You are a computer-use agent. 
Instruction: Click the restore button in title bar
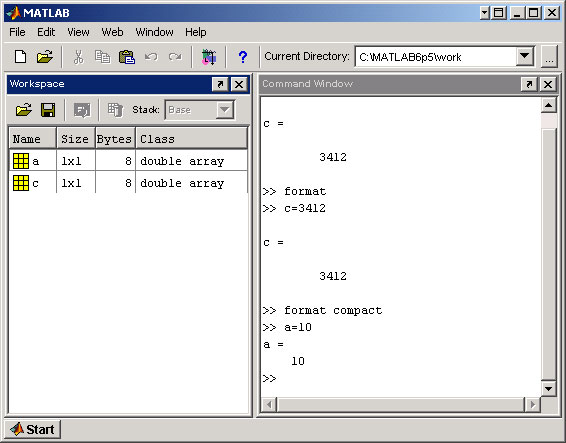tap(498, 13)
